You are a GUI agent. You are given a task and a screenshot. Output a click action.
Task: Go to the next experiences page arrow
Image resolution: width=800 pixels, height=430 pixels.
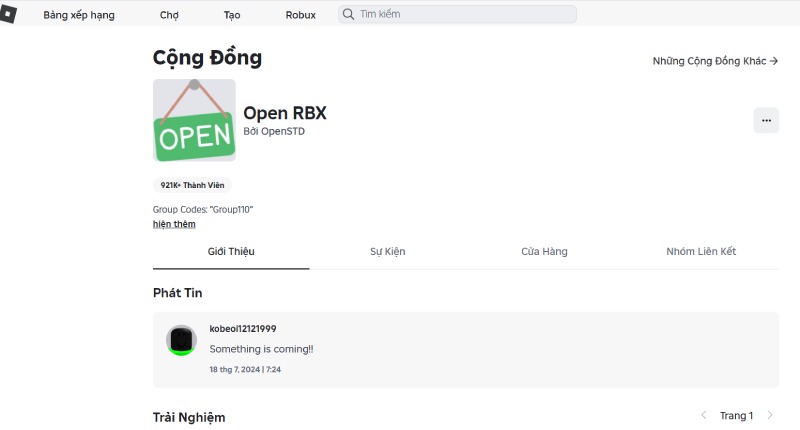point(770,415)
